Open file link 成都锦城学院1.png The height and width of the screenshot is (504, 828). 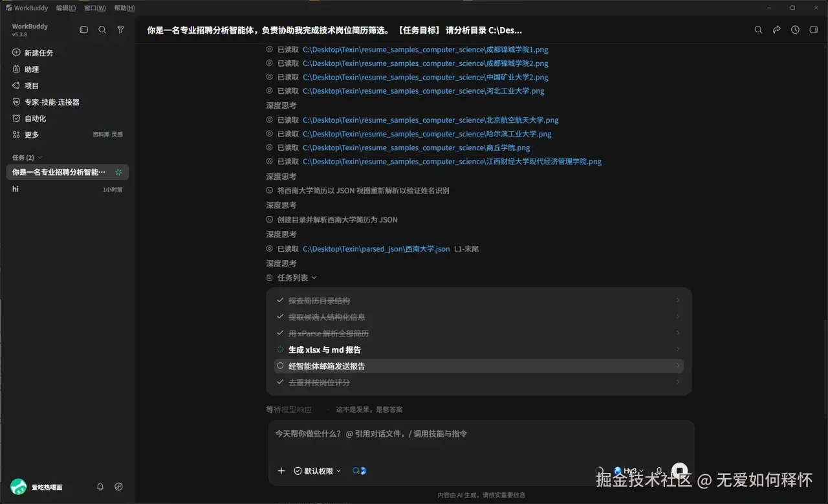[x=425, y=49]
